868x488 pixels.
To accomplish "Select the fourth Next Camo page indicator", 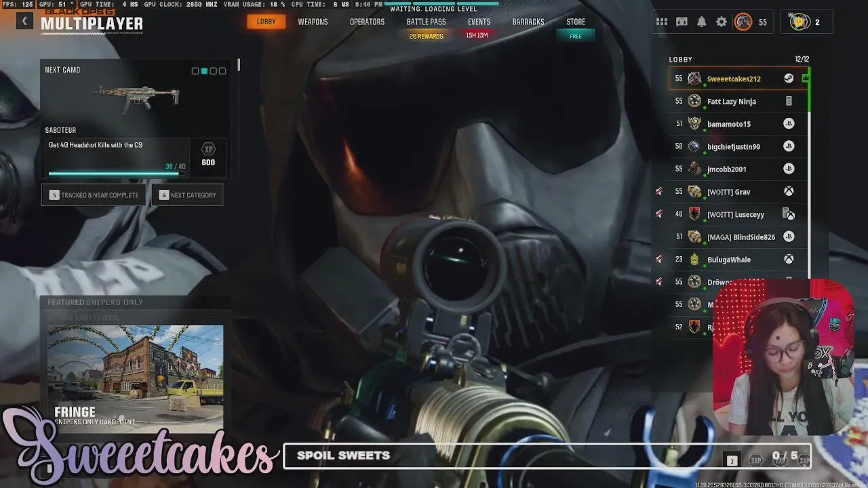I will click(222, 70).
